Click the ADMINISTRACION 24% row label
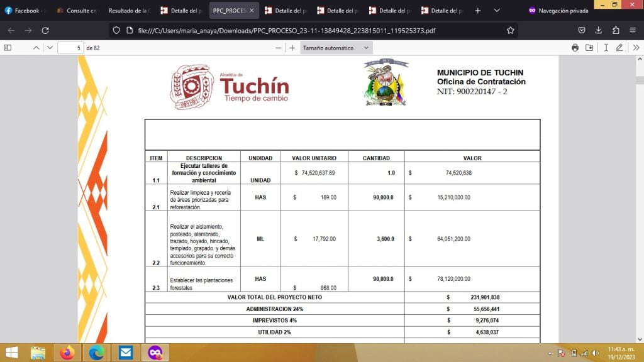644x362 pixels. click(x=274, y=309)
